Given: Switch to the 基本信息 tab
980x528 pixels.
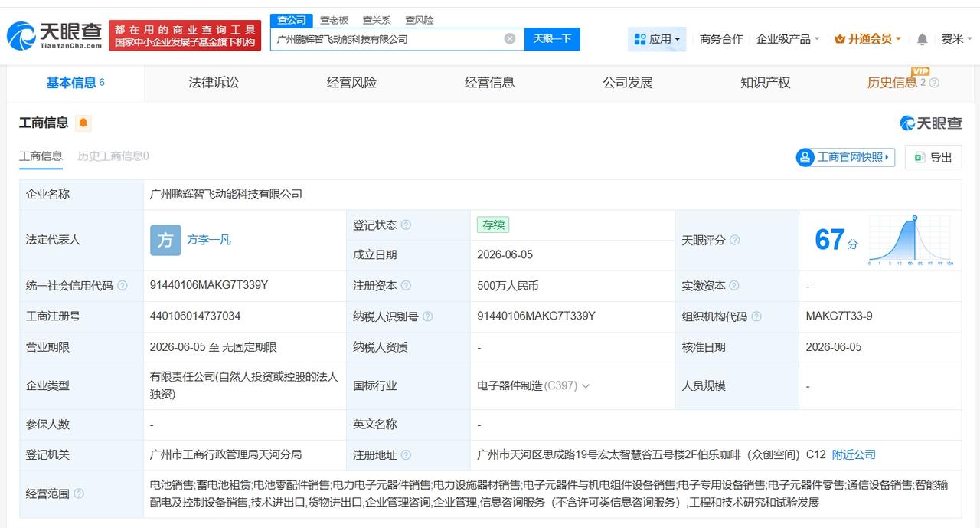Looking at the screenshot, I should point(75,83).
